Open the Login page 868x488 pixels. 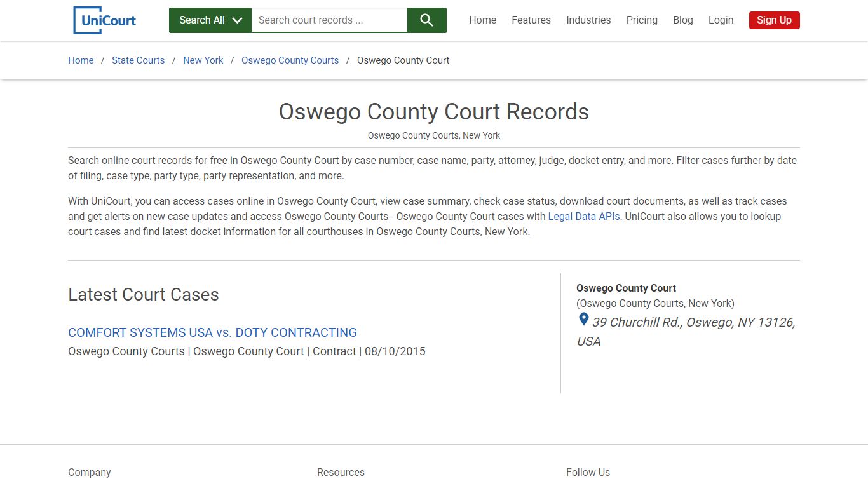click(721, 20)
